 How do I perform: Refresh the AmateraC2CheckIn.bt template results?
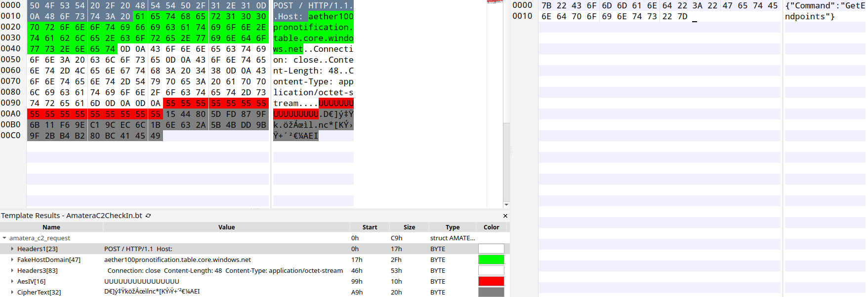pyautogui.click(x=148, y=216)
